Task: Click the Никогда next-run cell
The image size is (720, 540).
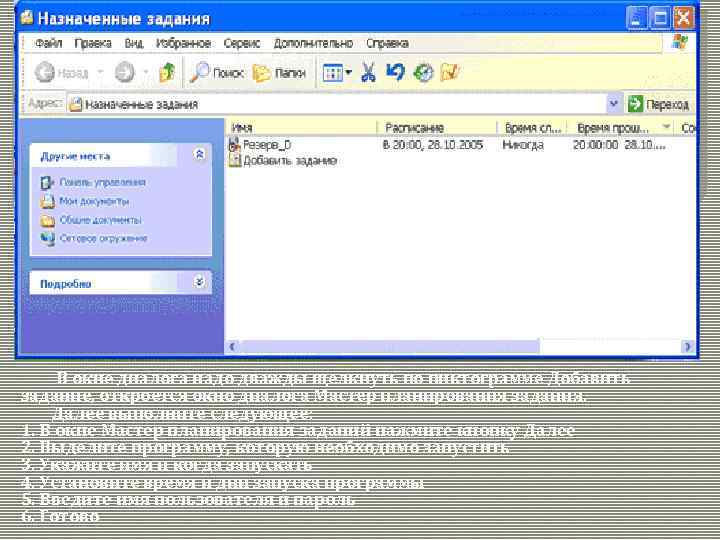Action: click(x=523, y=145)
